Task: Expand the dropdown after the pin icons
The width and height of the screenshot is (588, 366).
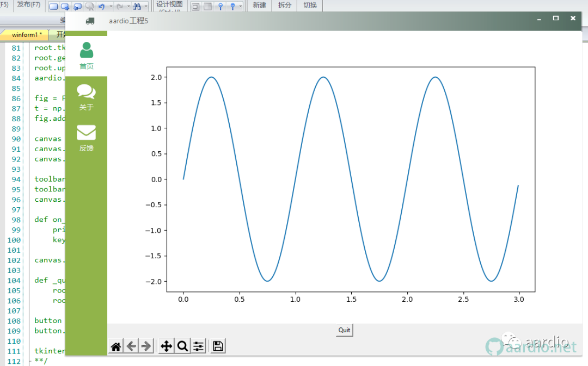Action: coord(241,7)
